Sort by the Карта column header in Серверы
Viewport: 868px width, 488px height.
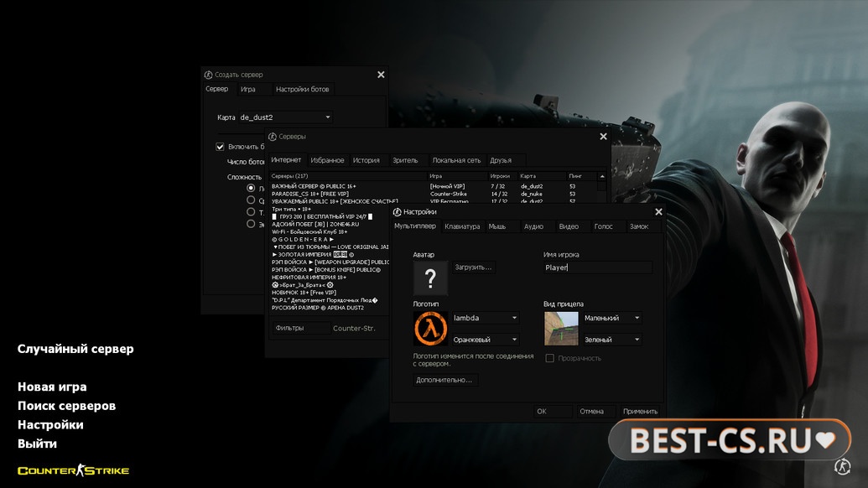(x=542, y=176)
